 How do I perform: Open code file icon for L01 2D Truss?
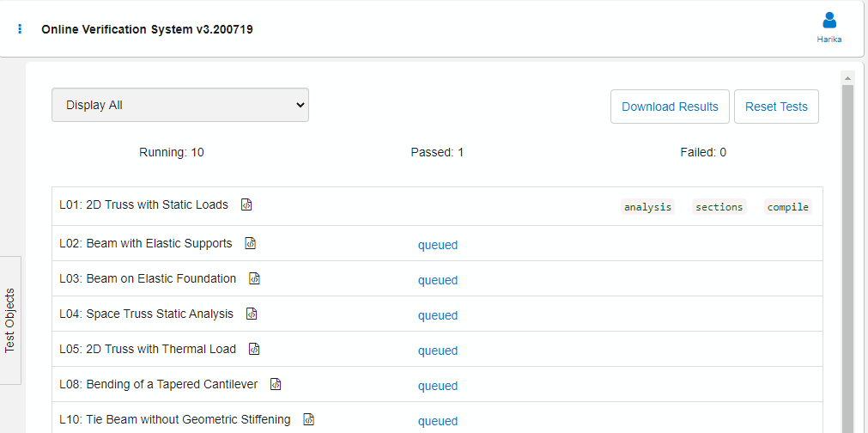click(246, 204)
